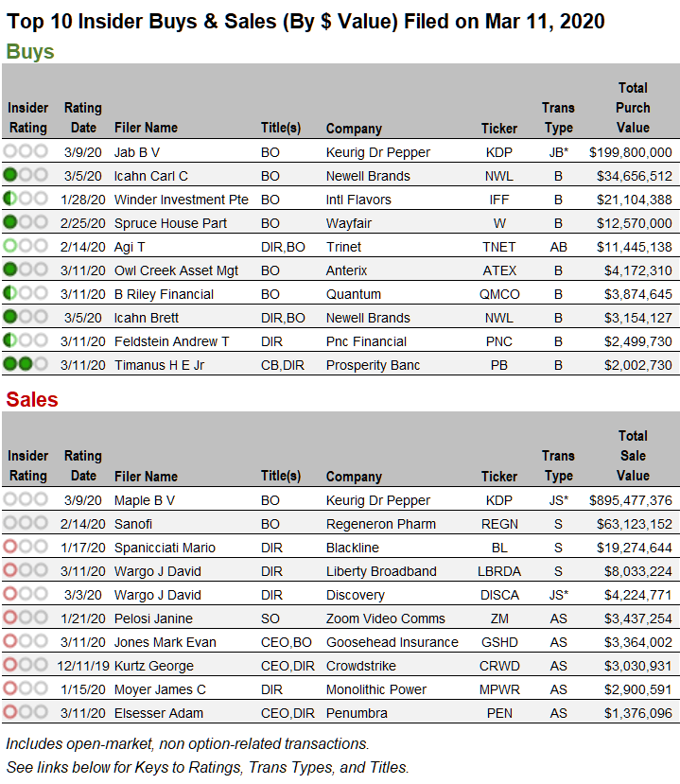
Task: Select the Crowdstrike company entry
Action: click(359, 666)
